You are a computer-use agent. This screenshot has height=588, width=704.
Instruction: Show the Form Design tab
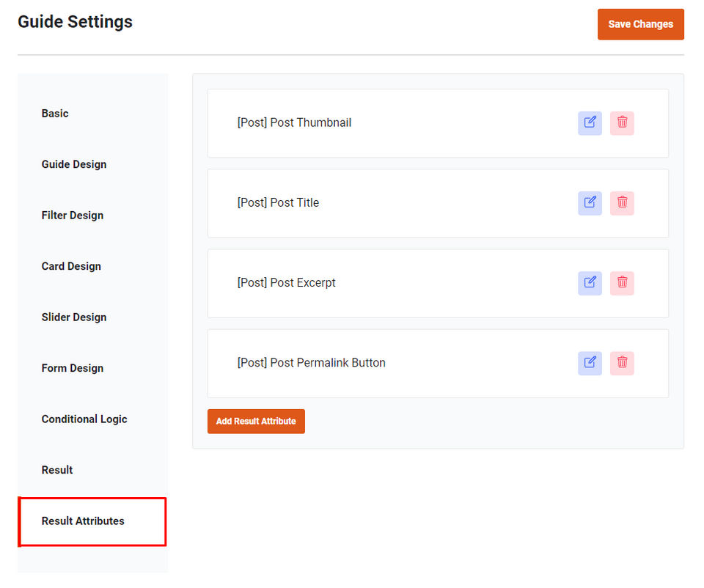[73, 368]
